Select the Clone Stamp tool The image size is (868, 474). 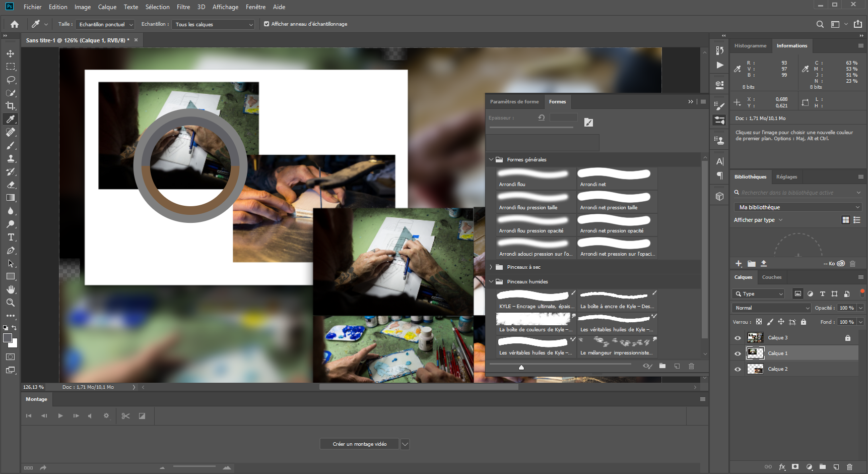(x=11, y=158)
